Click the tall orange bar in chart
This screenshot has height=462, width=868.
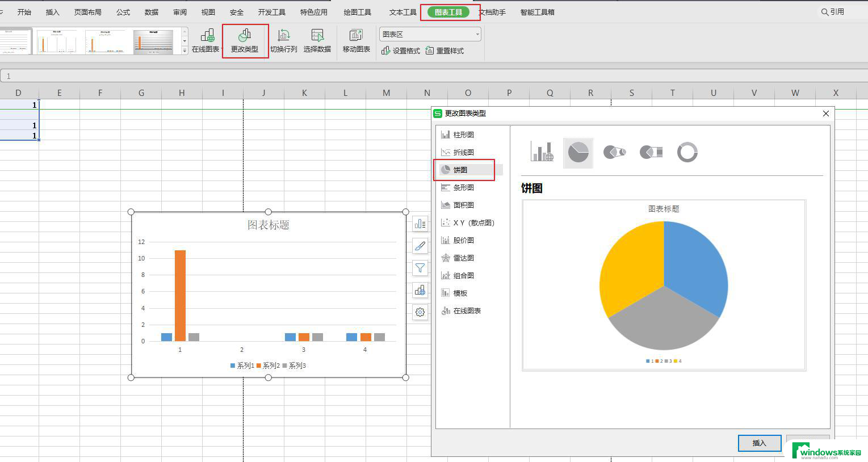(x=180, y=296)
